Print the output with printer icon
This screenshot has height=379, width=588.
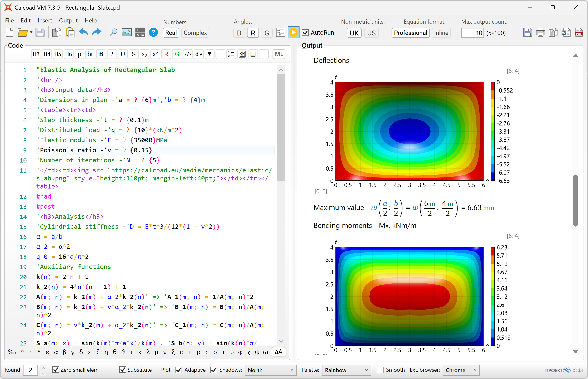click(540, 33)
